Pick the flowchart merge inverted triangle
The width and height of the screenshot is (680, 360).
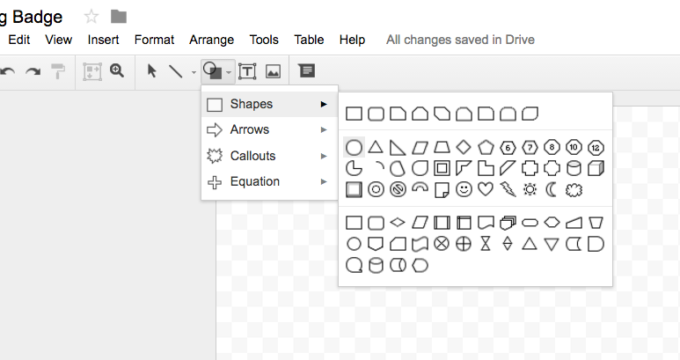tap(552, 244)
